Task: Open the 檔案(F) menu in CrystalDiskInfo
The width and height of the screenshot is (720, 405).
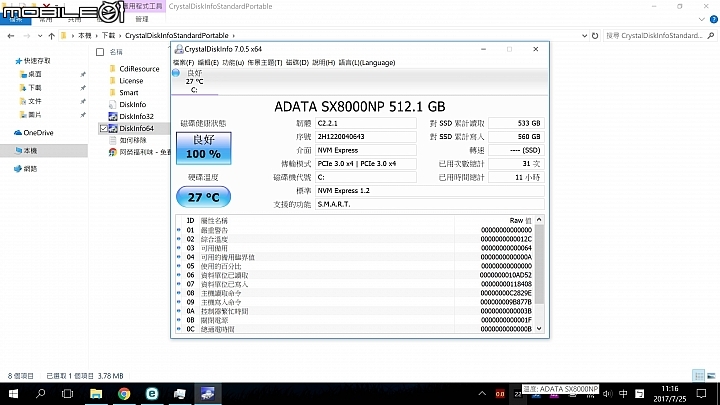Action: 184,62
